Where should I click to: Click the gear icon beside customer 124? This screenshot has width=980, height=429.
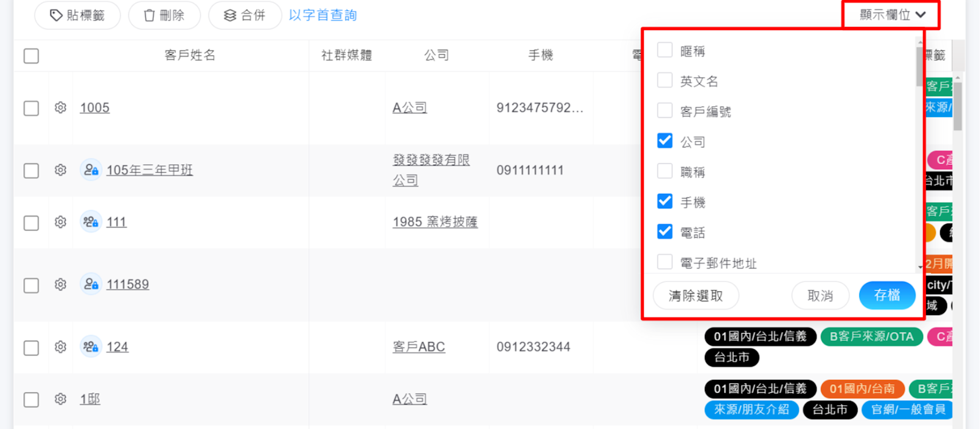click(x=60, y=347)
